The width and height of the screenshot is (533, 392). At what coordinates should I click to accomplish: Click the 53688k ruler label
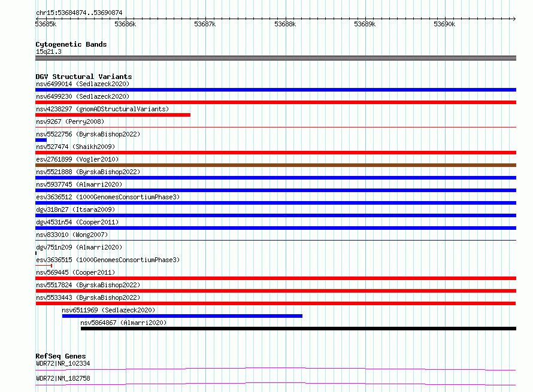(285, 24)
